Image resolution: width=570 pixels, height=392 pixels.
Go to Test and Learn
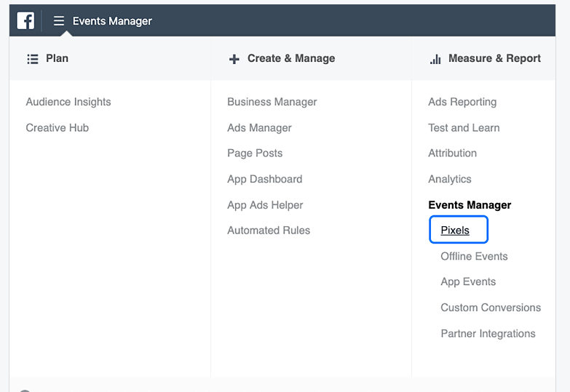click(x=464, y=128)
